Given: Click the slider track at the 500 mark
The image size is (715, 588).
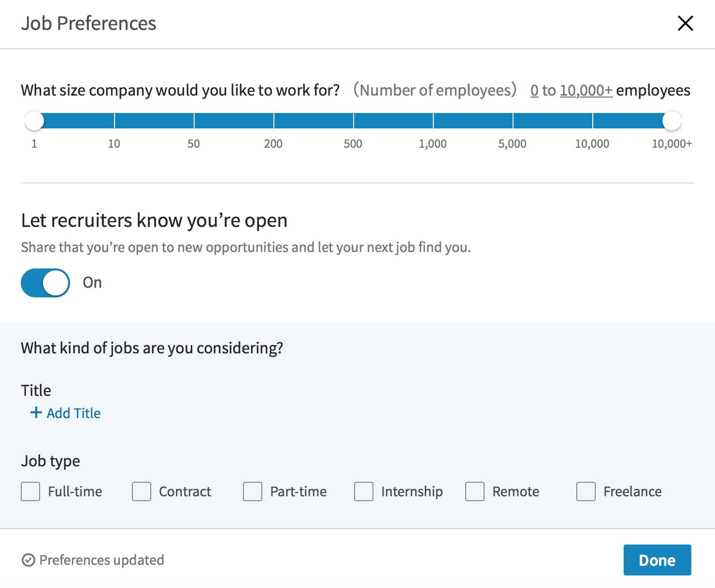Looking at the screenshot, I should [354, 121].
